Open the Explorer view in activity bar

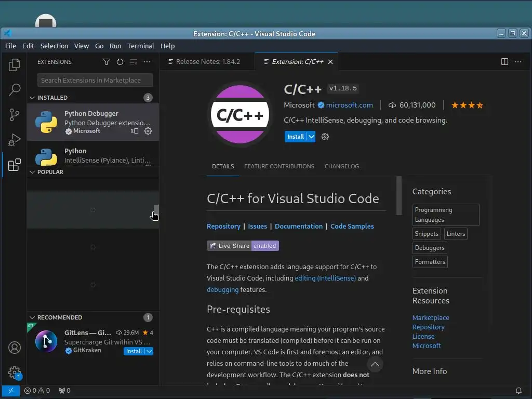[14, 65]
